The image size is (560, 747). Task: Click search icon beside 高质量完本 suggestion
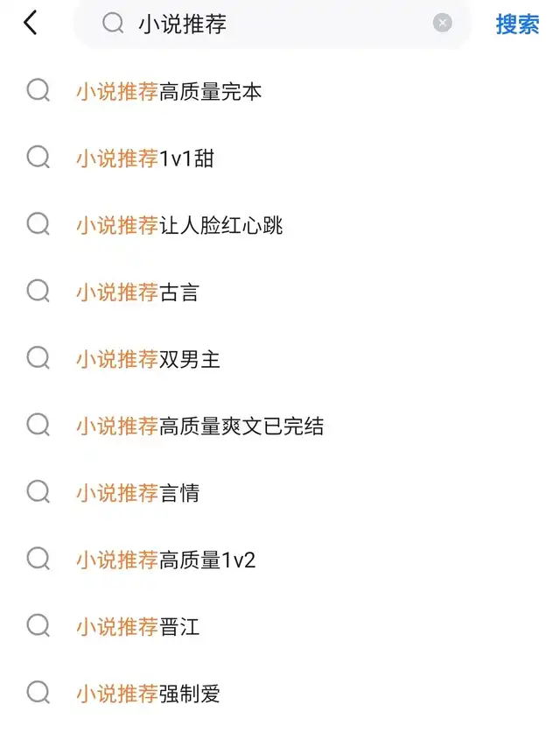point(38,90)
